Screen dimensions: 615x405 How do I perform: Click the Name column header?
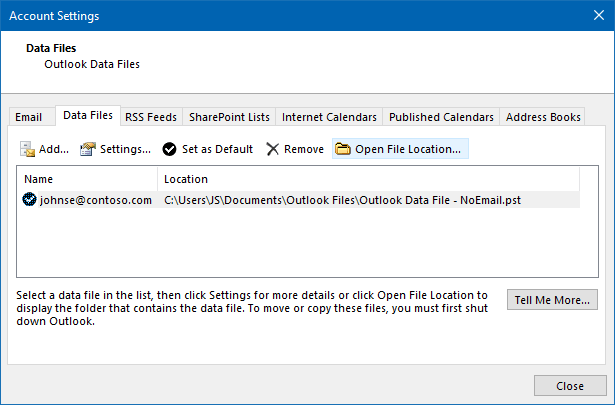coord(87,179)
